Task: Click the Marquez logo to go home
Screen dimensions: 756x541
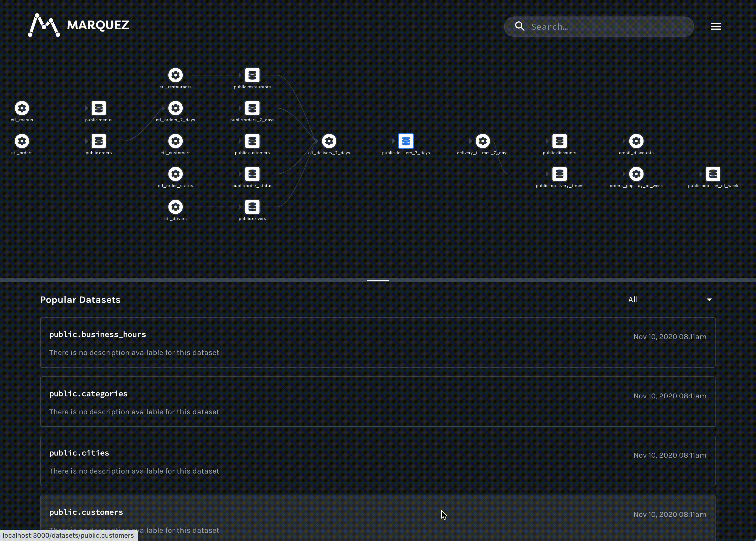Action: [x=79, y=25]
